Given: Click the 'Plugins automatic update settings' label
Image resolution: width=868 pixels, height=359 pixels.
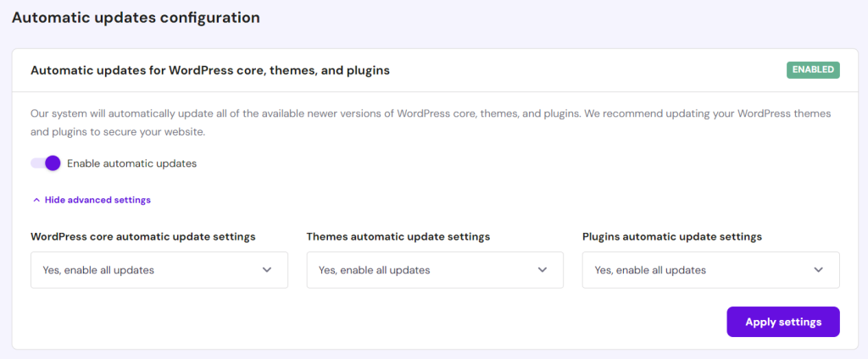Looking at the screenshot, I should tap(672, 236).
